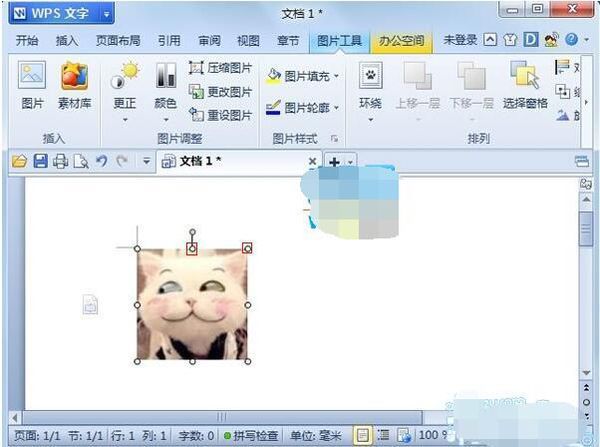Switch to the 开始 tab
Screen dimensions: 600x447
coord(27,40)
